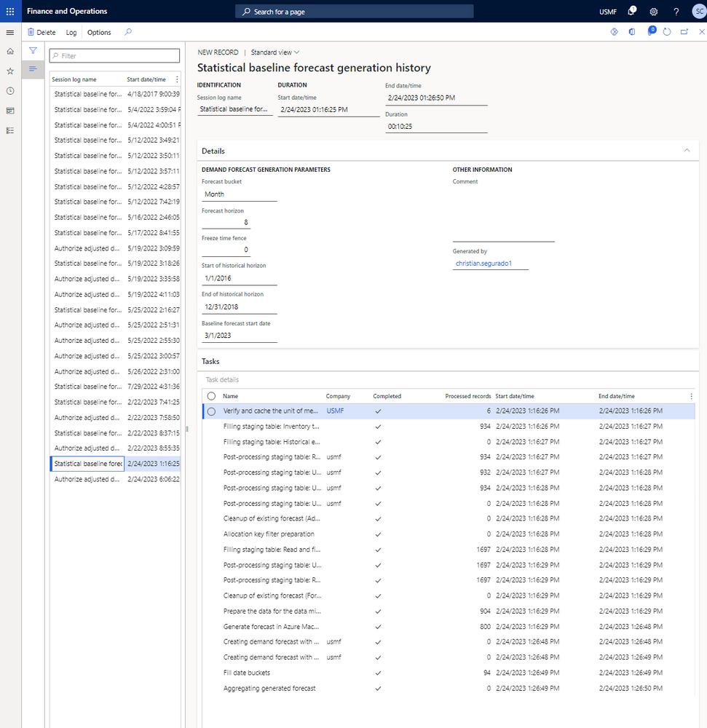The height and width of the screenshot is (728, 707).
Task: Open the app launcher waffle icon
Action: tap(10, 11)
